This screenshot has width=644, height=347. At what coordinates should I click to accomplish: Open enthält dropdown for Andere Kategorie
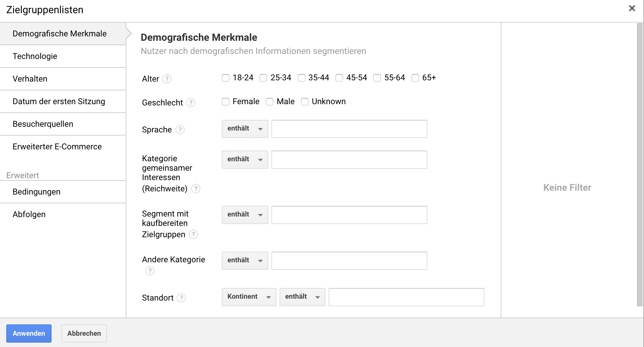pos(245,261)
